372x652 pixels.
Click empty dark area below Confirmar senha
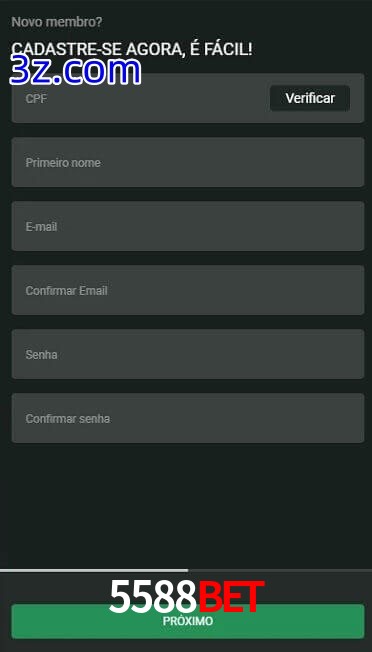coord(188,505)
